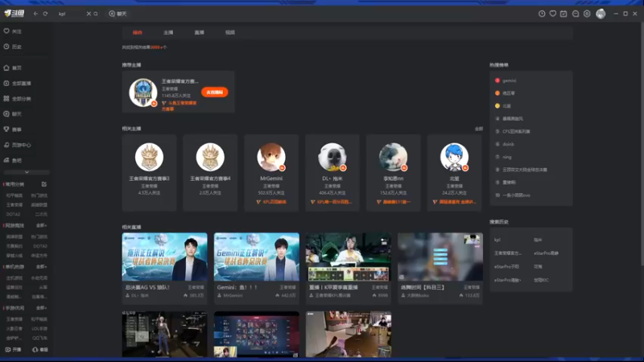
Task: Click eStarPro子阳 in search history
Action: click(x=506, y=267)
